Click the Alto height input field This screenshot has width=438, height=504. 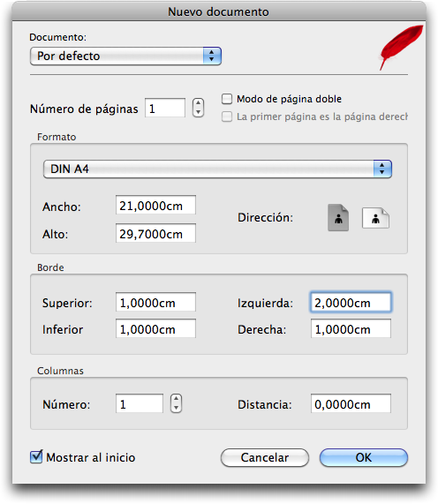(155, 233)
